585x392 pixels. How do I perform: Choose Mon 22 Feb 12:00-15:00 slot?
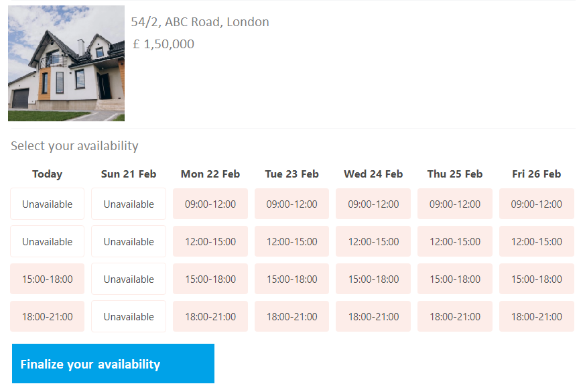click(210, 242)
